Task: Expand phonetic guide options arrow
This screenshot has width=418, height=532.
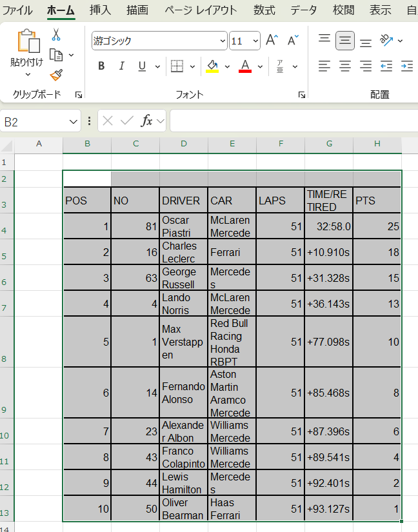Action: [x=295, y=66]
